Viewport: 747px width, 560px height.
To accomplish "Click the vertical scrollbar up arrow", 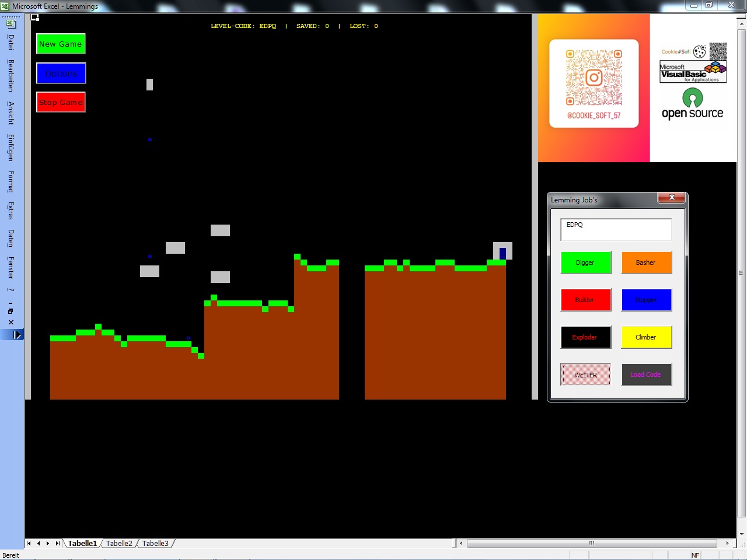I will tap(742, 24).
